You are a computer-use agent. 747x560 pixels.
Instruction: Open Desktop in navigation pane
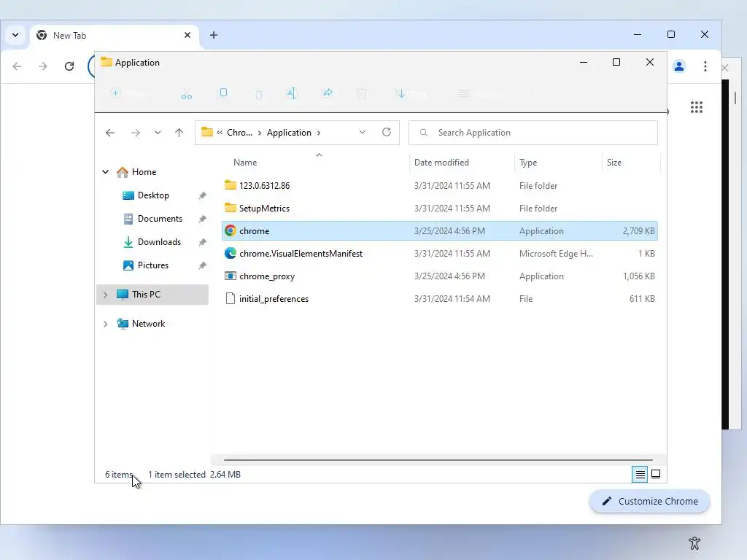pyautogui.click(x=153, y=195)
